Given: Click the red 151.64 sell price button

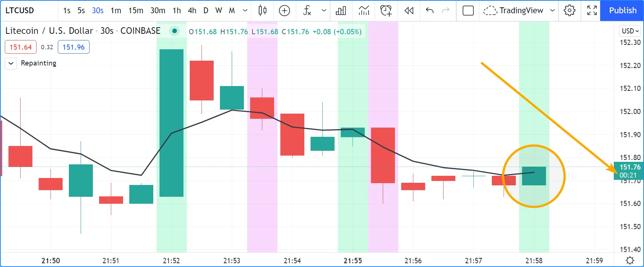Looking at the screenshot, I should [21, 47].
